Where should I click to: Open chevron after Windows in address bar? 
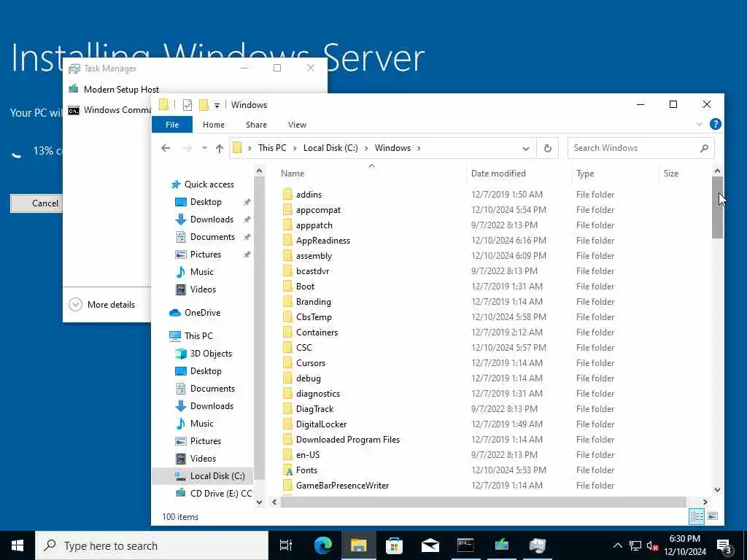[419, 148]
